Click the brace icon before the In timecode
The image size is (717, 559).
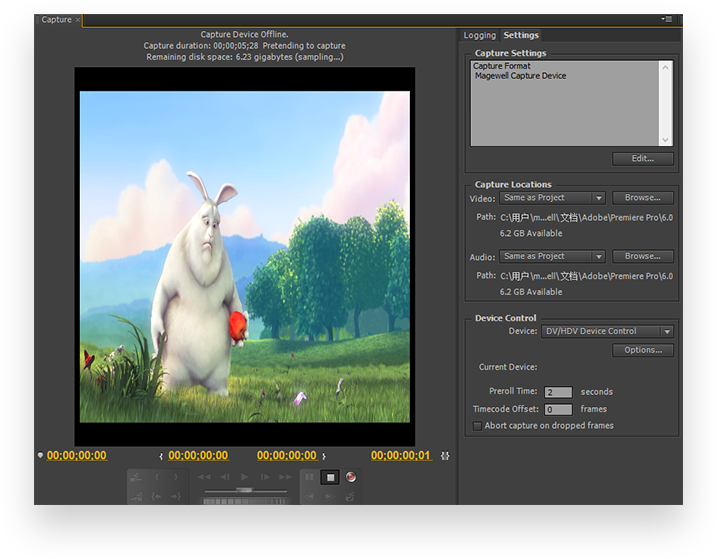(x=161, y=456)
